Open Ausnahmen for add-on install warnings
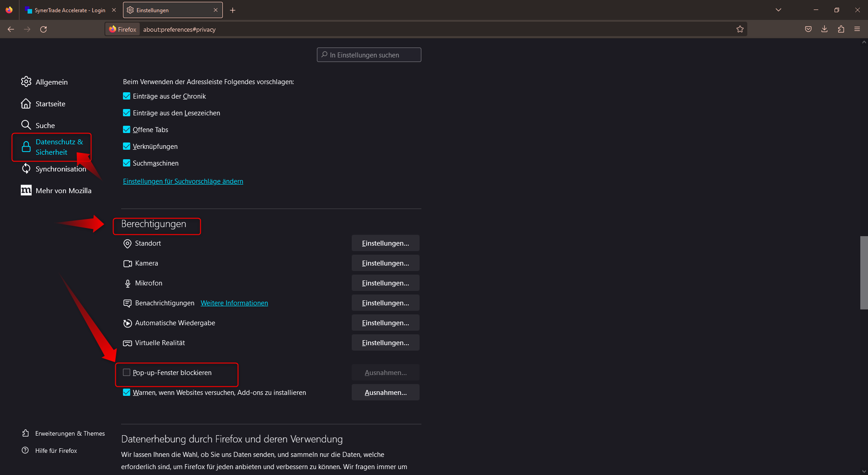 pyautogui.click(x=385, y=393)
